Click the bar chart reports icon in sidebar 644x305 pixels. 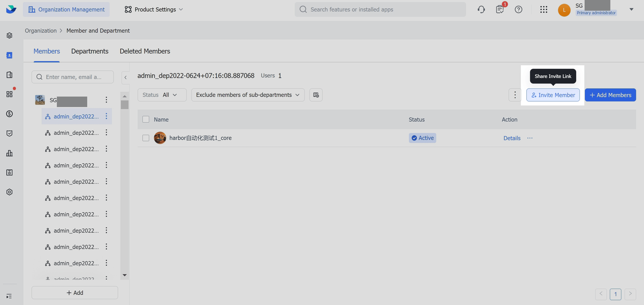click(9, 153)
